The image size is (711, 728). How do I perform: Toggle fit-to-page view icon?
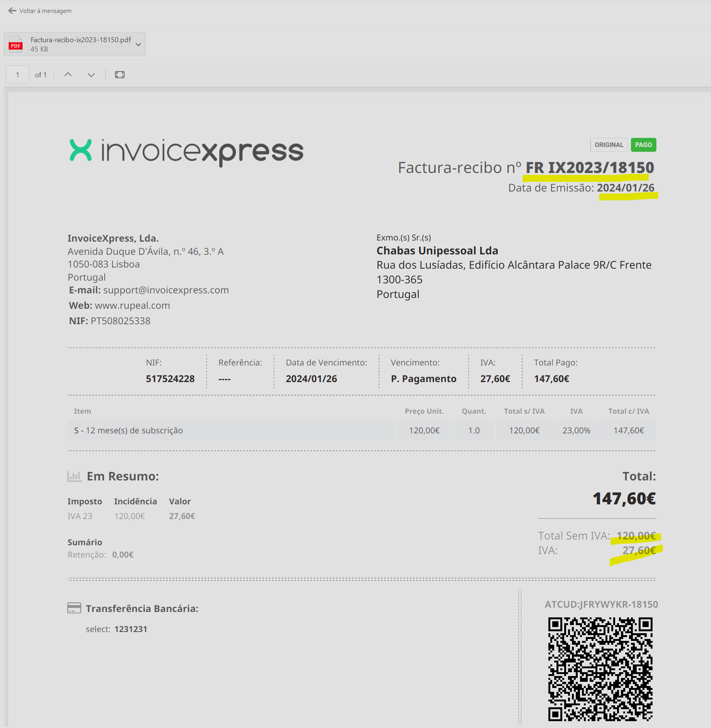coord(119,75)
